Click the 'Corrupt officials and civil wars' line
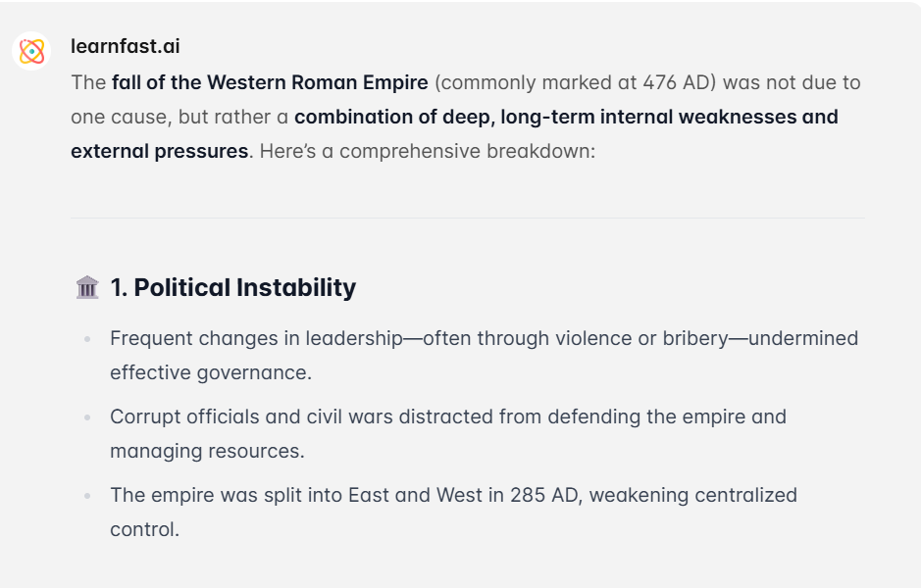The width and height of the screenshot is (921, 588). tap(448, 416)
